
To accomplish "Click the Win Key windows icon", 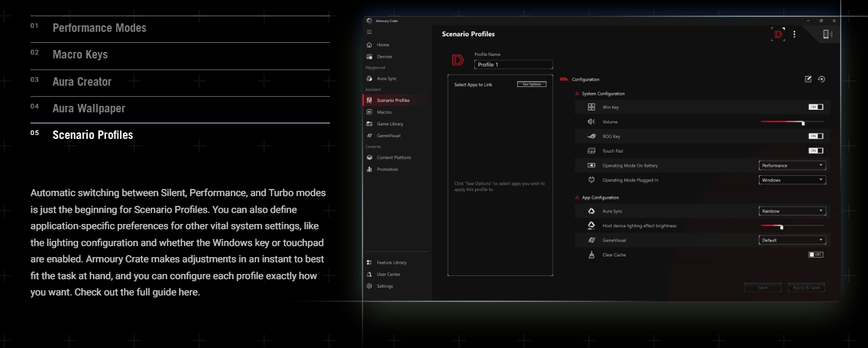I will [x=591, y=107].
